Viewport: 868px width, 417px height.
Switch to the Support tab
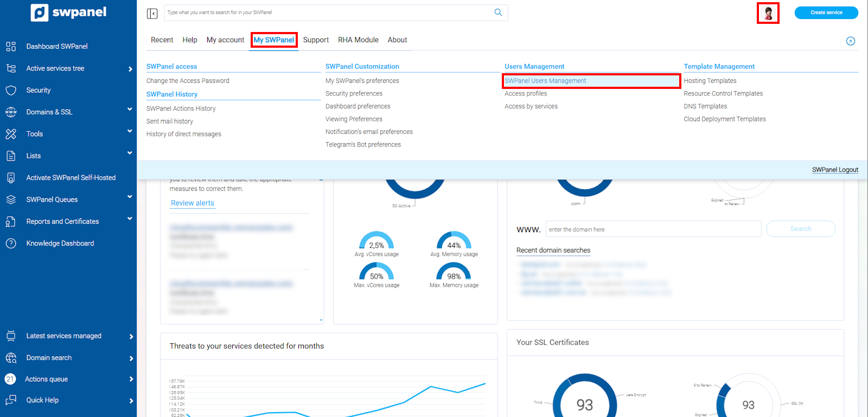316,40
